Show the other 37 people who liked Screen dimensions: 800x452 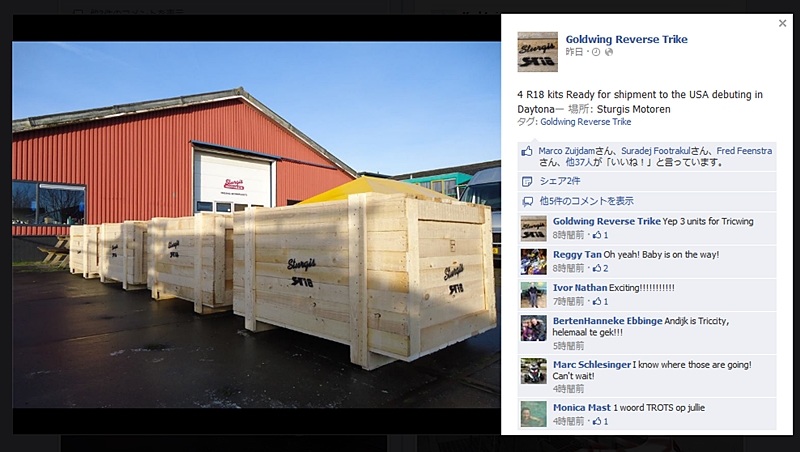click(x=580, y=163)
